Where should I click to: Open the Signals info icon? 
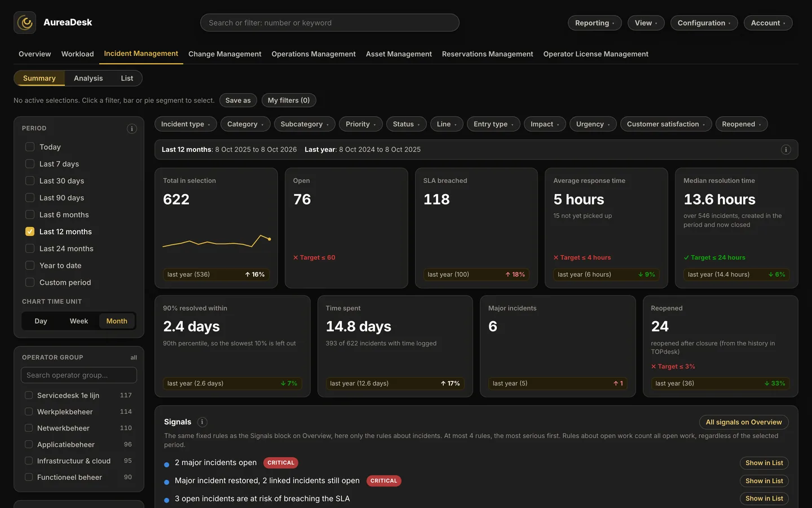tap(202, 422)
